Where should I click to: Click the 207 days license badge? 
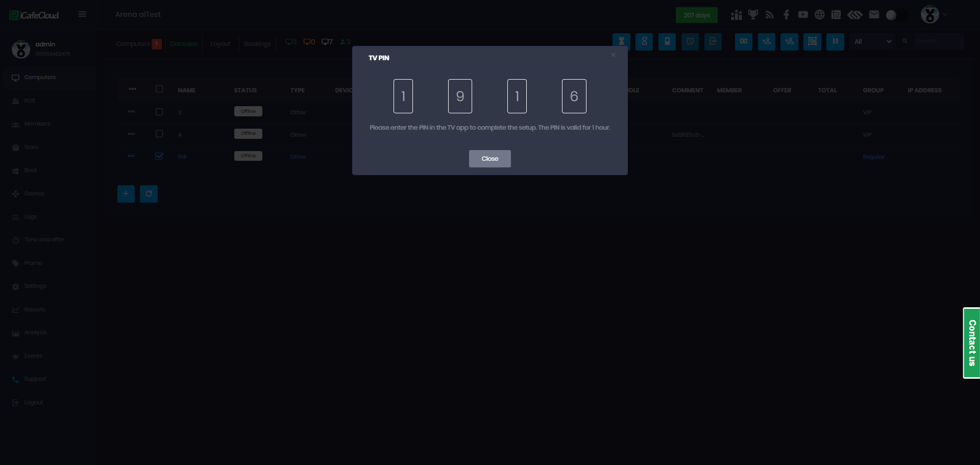(697, 15)
